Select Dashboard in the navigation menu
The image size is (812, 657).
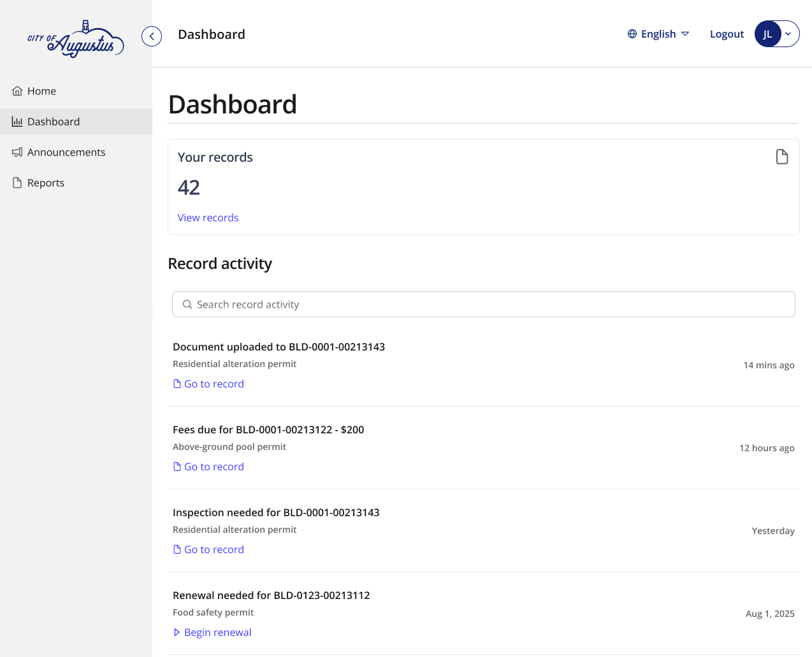click(x=54, y=121)
